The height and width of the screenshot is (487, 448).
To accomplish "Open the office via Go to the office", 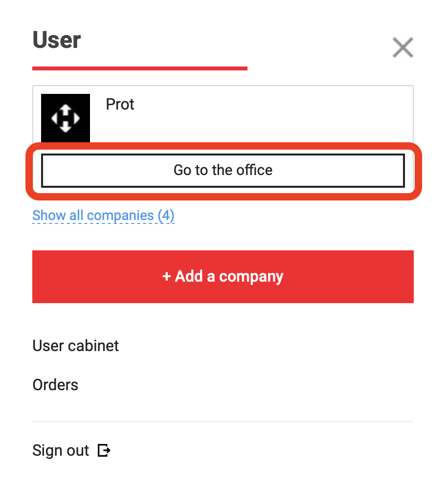I will pyautogui.click(x=223, y=171).
